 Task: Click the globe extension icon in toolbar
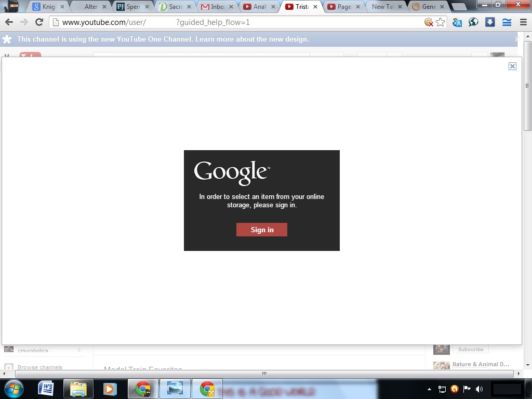click(473, 22)
